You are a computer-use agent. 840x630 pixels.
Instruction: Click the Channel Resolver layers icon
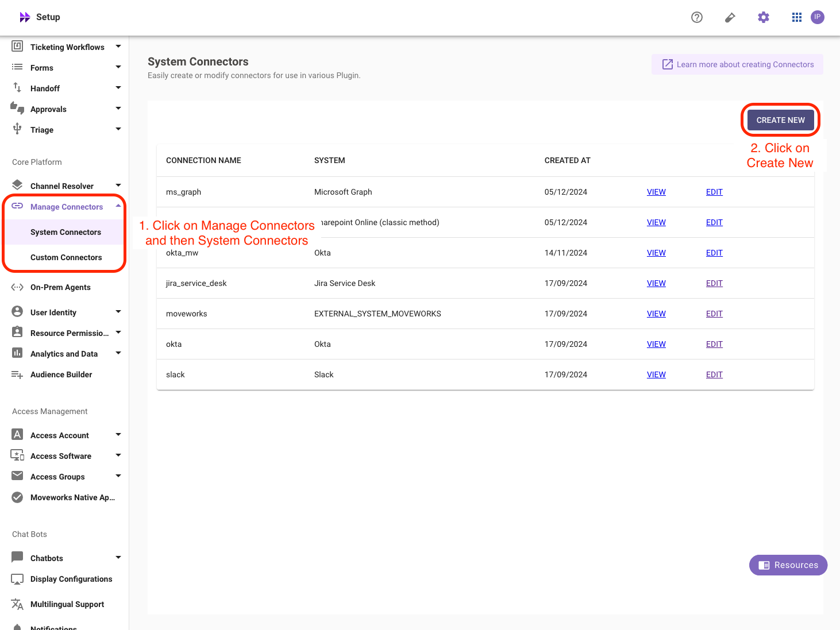pyautogui.click(x=17, y=185)
